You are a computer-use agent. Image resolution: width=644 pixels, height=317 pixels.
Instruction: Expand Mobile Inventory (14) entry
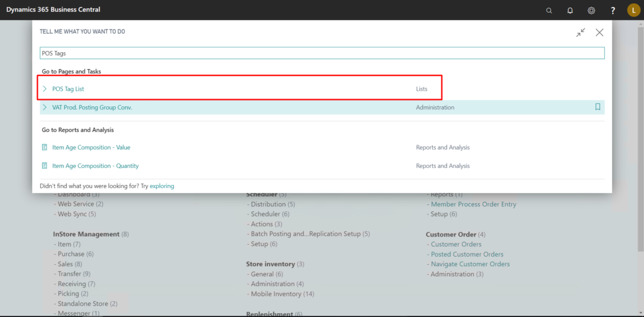click(x=282, y=294)
